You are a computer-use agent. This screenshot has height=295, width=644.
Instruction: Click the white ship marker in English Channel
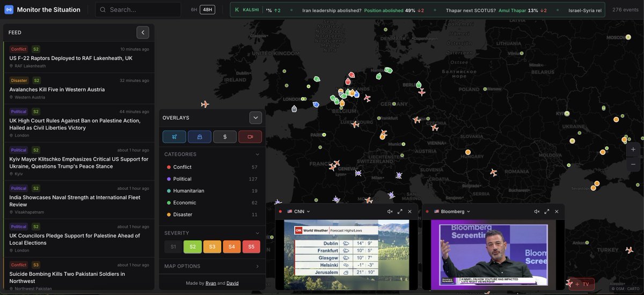pyautogui.click(x=294, y=109)
